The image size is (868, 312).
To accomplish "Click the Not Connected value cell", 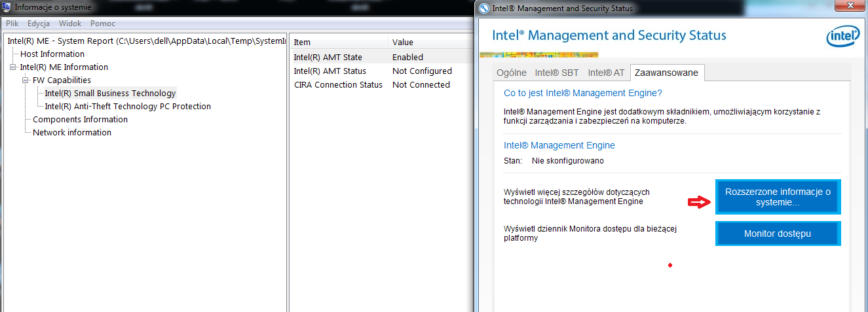I will 421,85.
